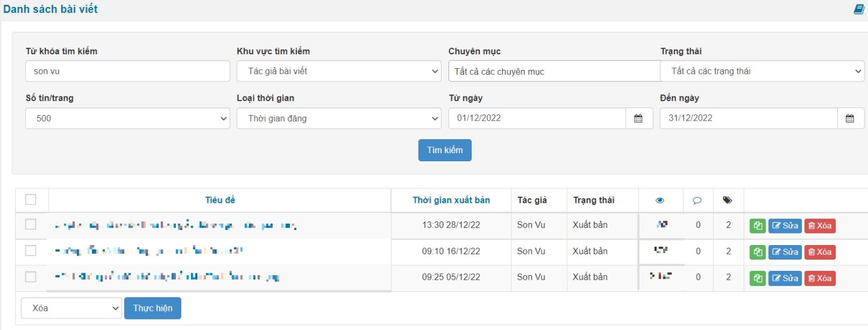Click the Tìm kiếm search button
The width and height of the screenshot is (868, 330).
point(445,150)
